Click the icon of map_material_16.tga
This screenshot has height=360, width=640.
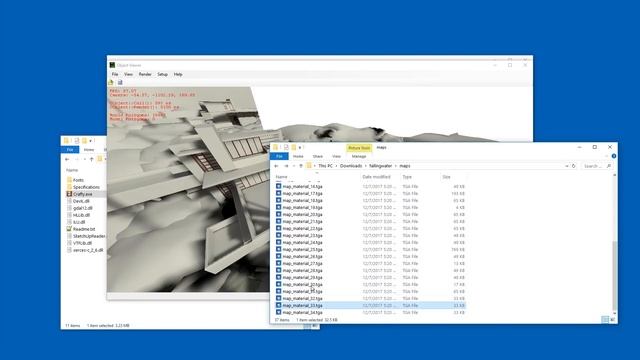click(278, 186)
